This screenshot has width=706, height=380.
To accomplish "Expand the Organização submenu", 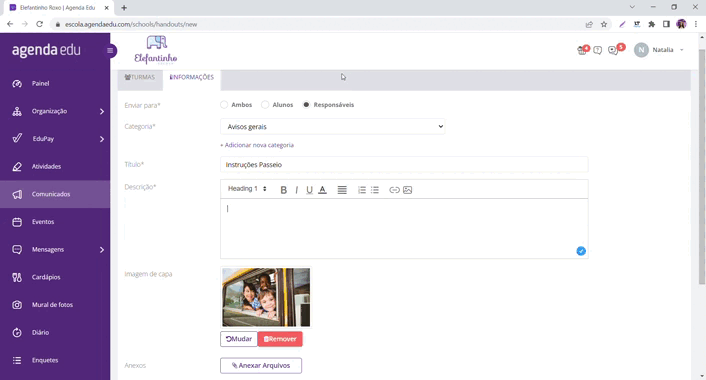I will tap(102, 111).
